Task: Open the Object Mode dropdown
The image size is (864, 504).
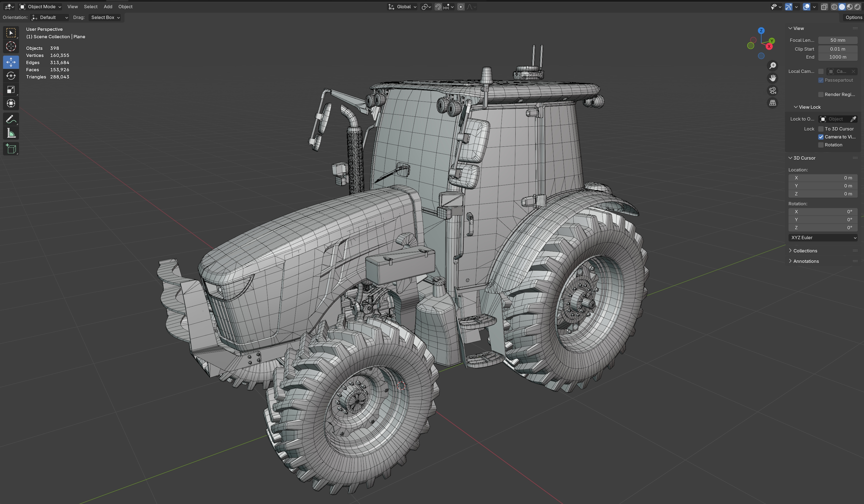Action: pyautogui.click(x=40, y=7)
